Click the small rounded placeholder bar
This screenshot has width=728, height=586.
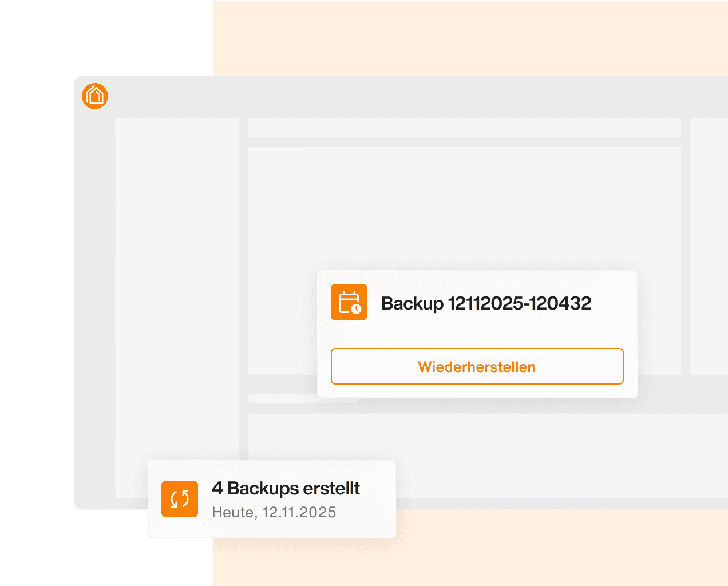coord(282,398)
